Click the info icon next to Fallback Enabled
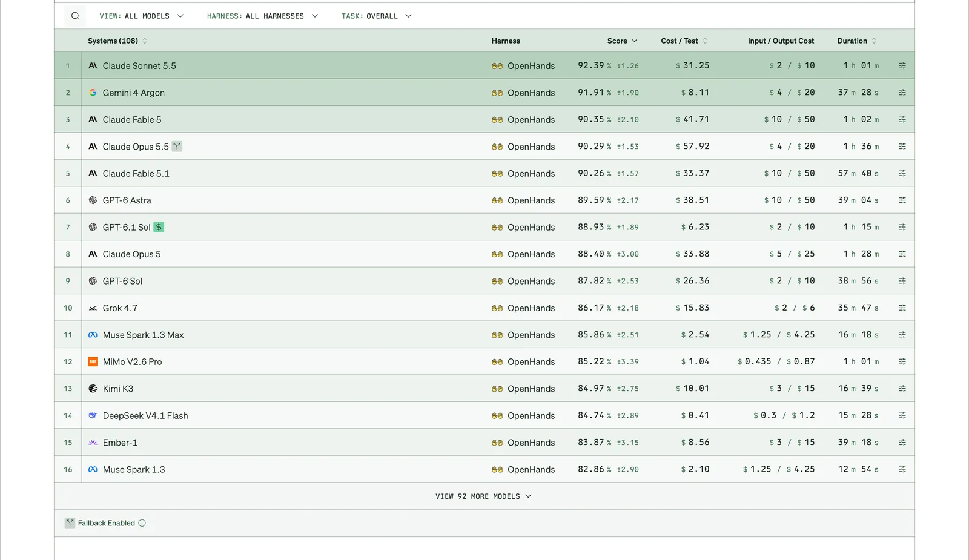969x560 pixels. pos(142,523)
